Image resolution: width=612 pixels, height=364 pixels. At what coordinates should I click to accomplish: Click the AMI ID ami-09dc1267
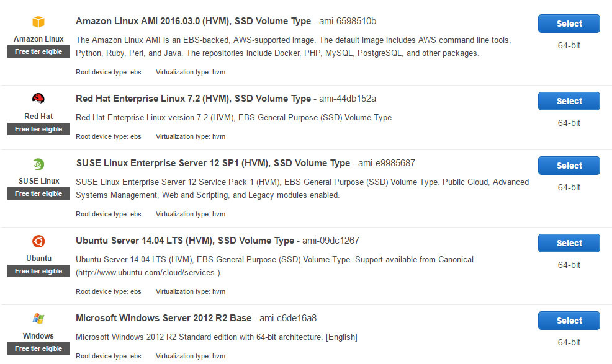(x=331, y=241)
